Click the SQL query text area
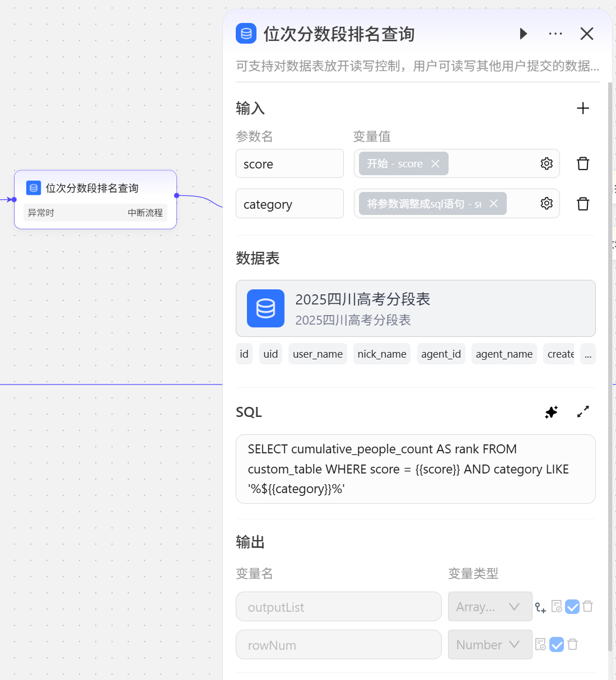Image resolution: width=616 pixels, height=680 pixels. (x=415, y=469)
